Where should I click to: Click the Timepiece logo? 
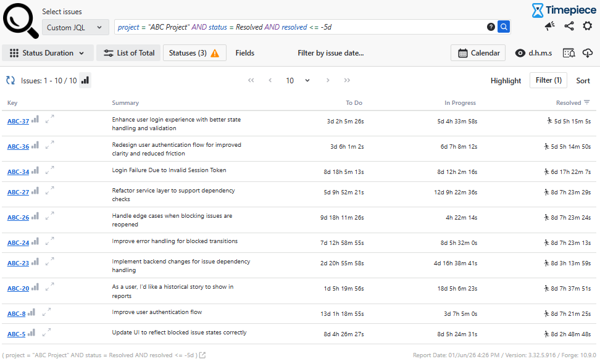pyautogui.click(x=564, y=10)
